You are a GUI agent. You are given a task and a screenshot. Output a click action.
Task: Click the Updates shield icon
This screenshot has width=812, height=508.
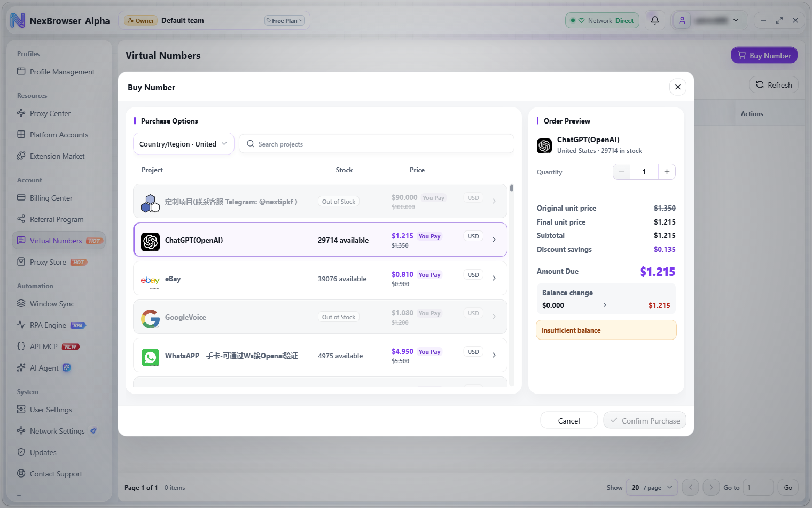pyautogui.click(x=21, y=452)
